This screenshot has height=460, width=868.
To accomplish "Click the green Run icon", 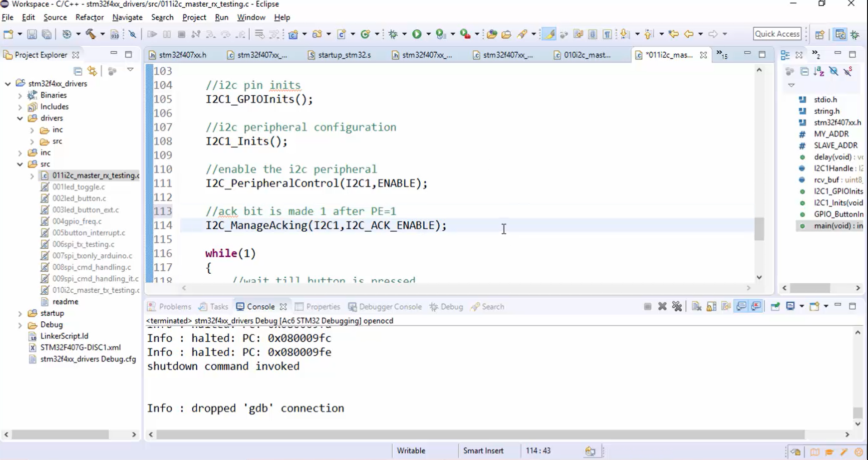I will (x=417, y=34).
